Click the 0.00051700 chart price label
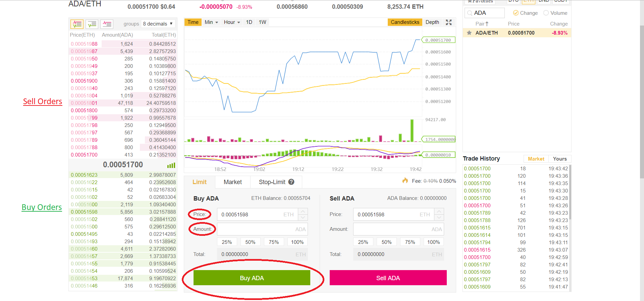 tap(438, 40)
